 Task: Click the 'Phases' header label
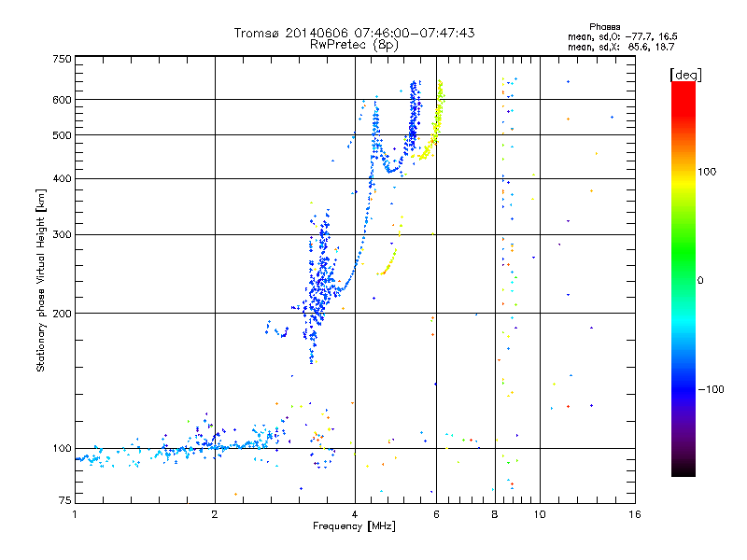tap(604, 27)
